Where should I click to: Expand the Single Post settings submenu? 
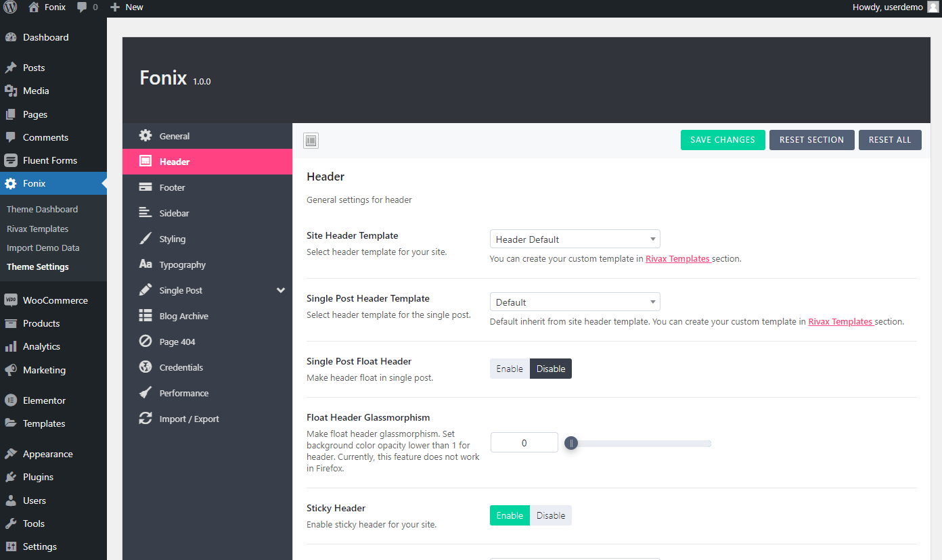(281, 290)
